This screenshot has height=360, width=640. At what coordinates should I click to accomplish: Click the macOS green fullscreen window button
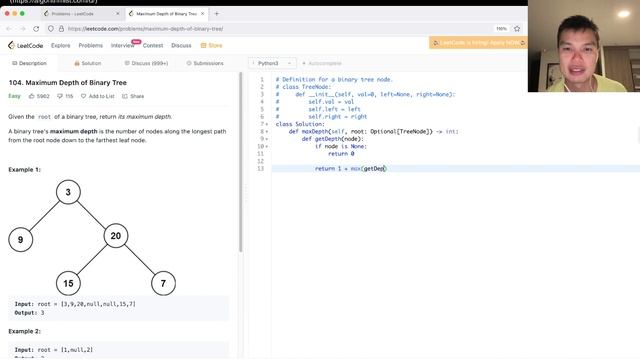tap(22, 13)
